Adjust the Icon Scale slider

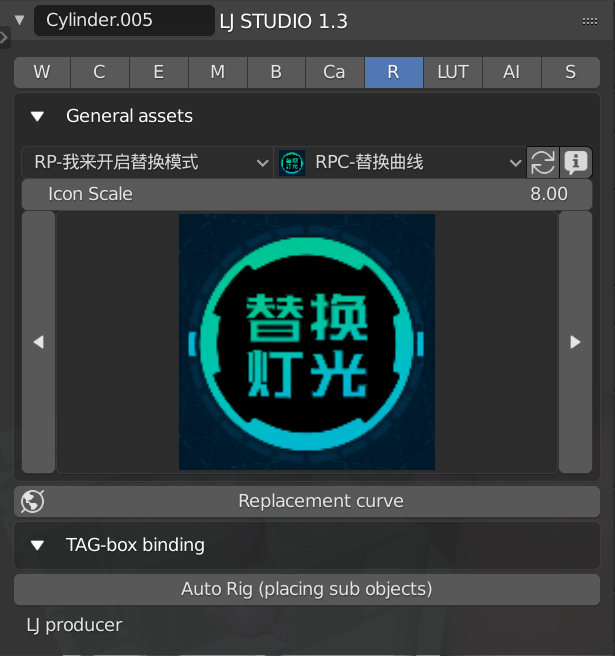pyautogui.click(x=307, y=195)
